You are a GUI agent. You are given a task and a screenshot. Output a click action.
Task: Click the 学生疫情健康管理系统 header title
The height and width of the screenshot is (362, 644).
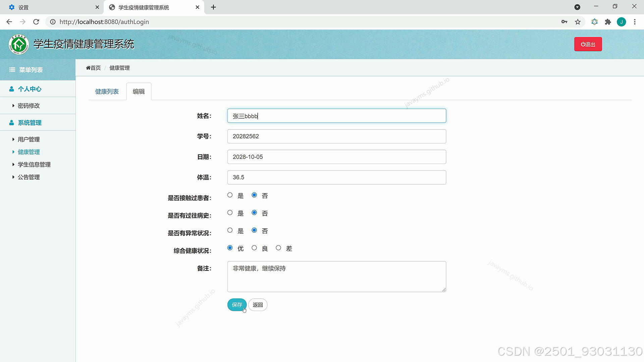pyautogui.click(x=84, y=44)
